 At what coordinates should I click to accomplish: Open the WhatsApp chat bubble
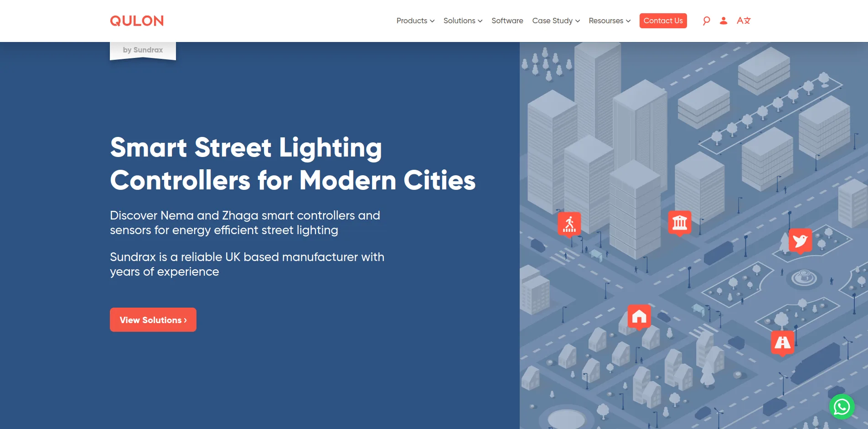[x=842, y=406]
